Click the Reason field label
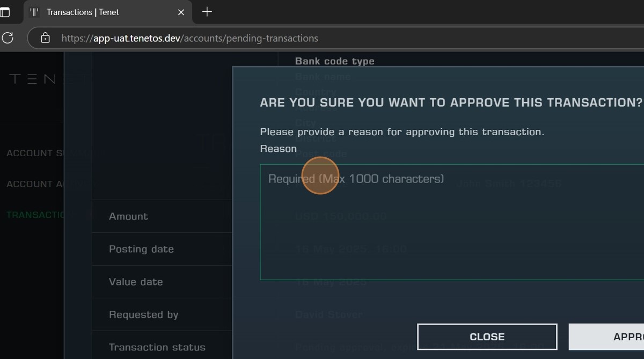Viewport: 644px width, 359px height. (x=278, y=149)
